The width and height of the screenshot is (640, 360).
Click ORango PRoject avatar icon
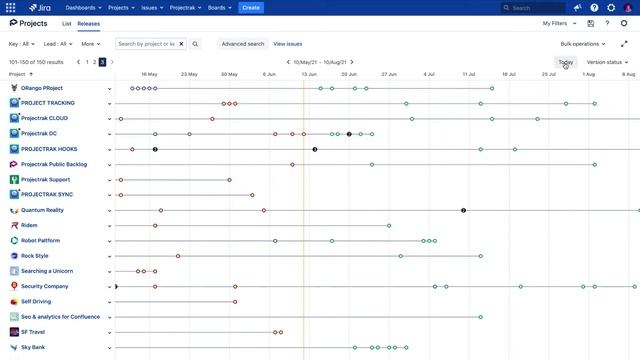click(x=14, y=88)
